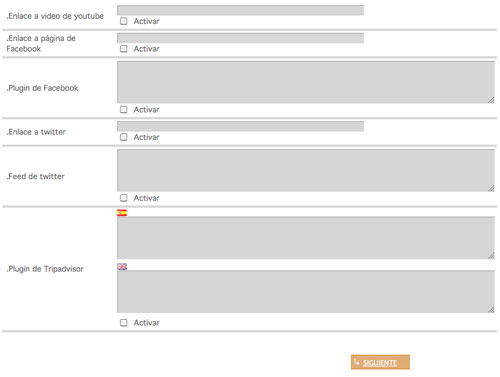
Task: Click inside the Feed de twitter textarea
Action: [x=306, y=170]
